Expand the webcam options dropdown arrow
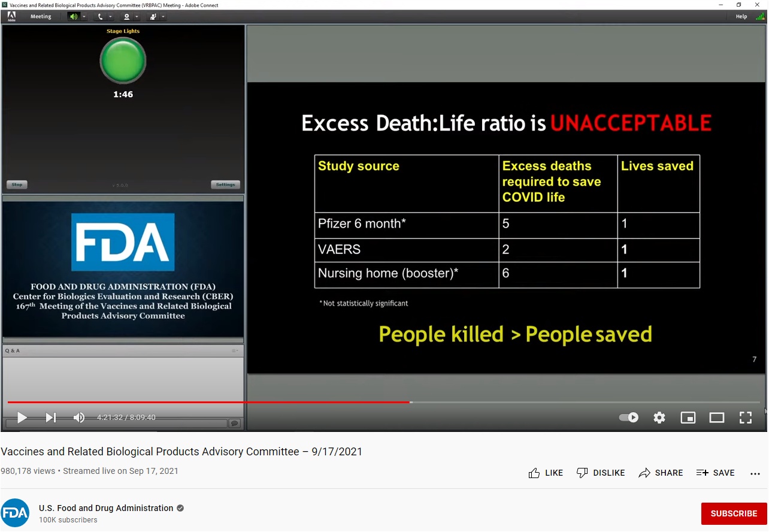This screenshot has width=769, height=532. 137,17
